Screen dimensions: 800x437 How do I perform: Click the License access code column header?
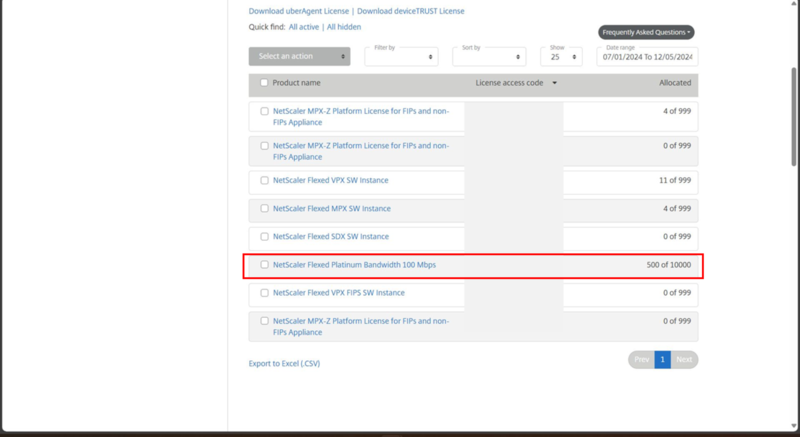tap(509, 83)
